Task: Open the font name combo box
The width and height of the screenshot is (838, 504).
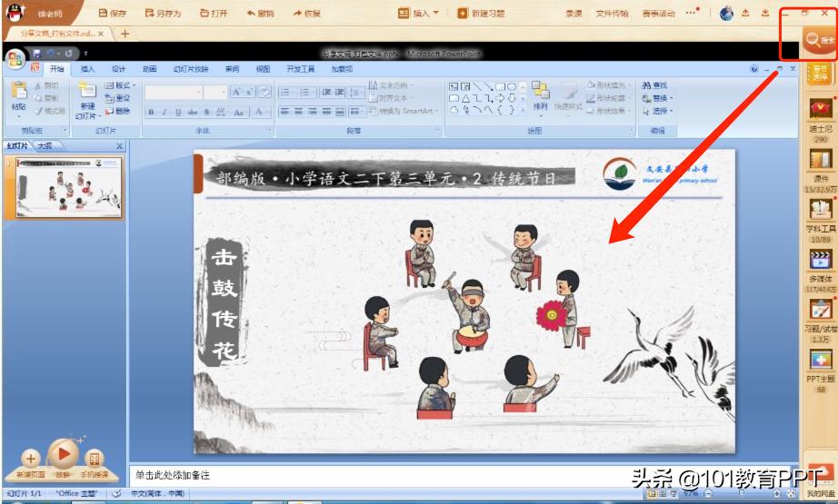Action: point(174,93)
